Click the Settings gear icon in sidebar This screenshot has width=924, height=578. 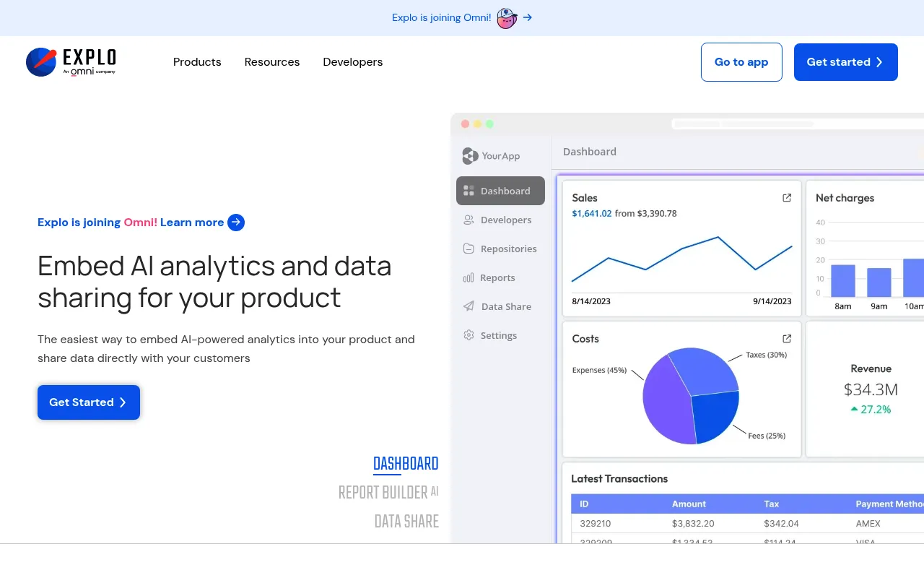[x=468, y=335]
